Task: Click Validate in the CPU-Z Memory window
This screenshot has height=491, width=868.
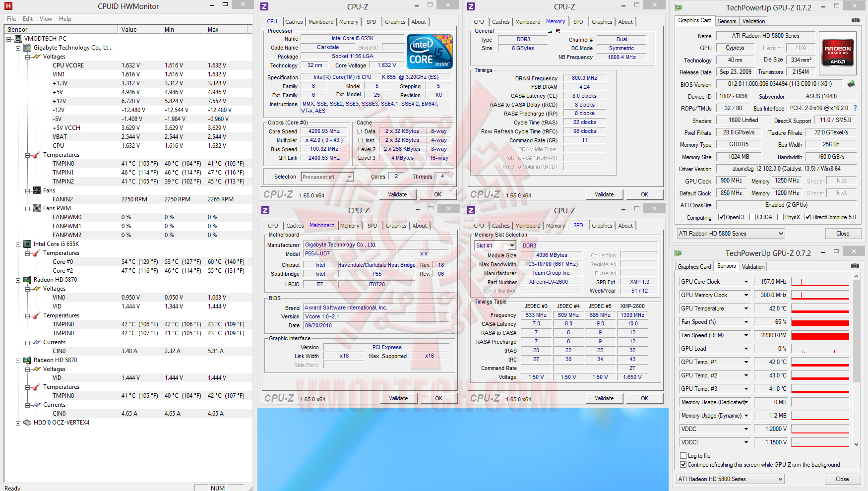Action: (x=604, y=194)
